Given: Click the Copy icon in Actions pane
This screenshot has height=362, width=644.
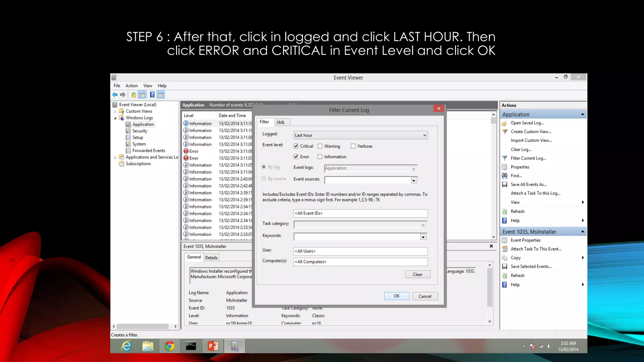Looking at the screenshot, I should tap(504, 258).
